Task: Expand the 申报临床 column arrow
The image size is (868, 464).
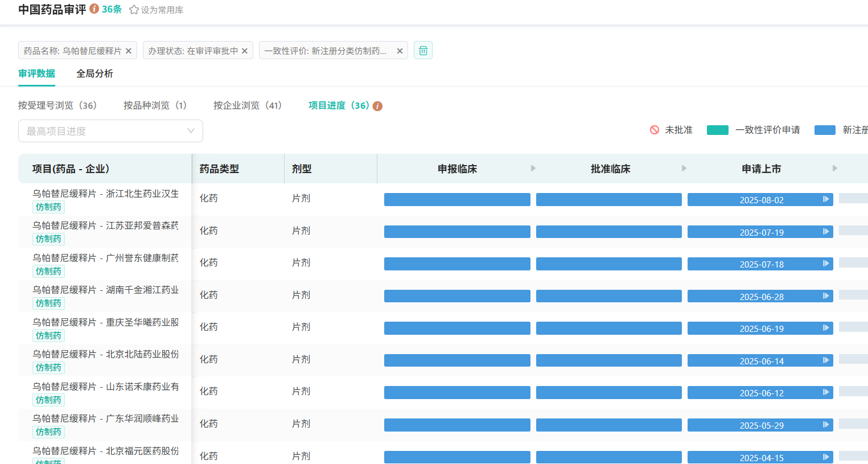Action: [533, 169]
